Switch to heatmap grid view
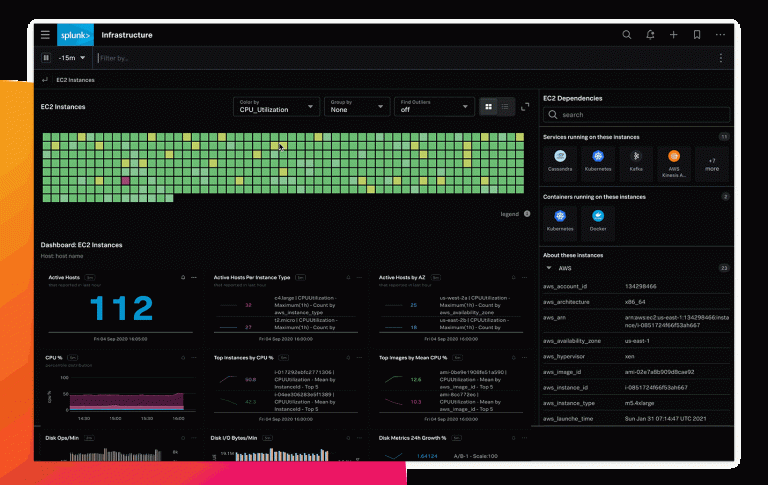The image size is (768, 485). [488, 107]
